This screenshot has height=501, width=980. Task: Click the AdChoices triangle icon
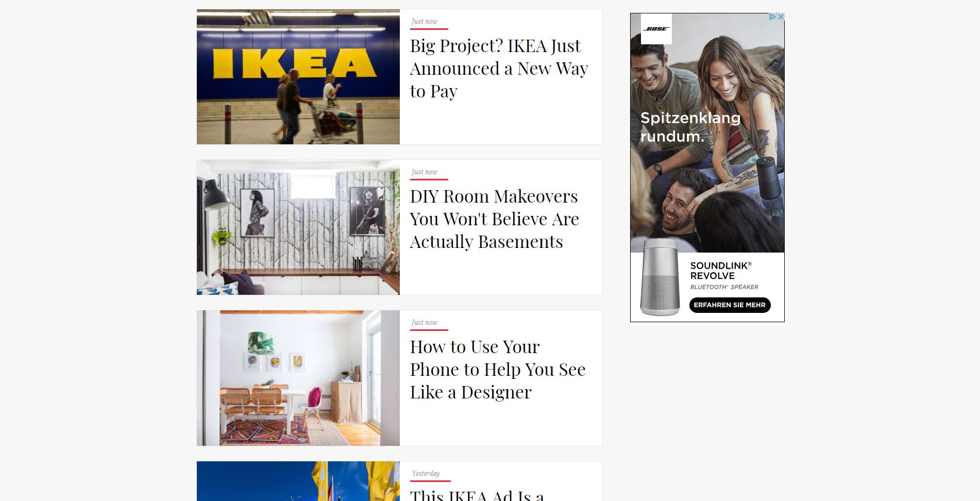(x=772, y=17)
